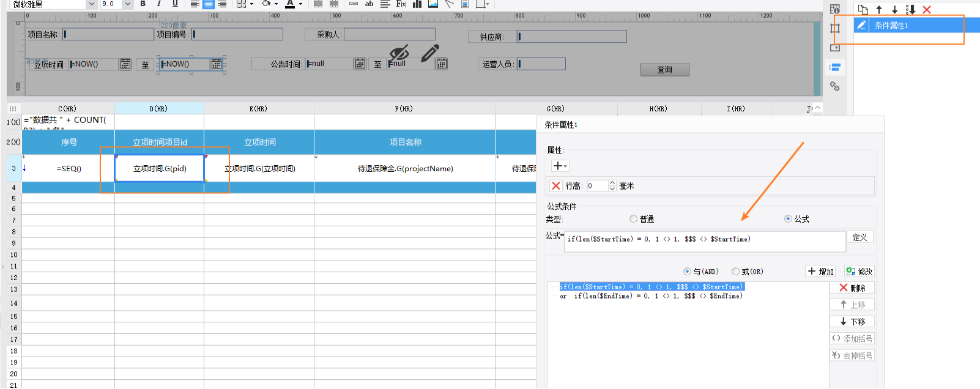Insert an image using picture icon
The height and width of the screenshot is (389, 980).
(433, 4)
